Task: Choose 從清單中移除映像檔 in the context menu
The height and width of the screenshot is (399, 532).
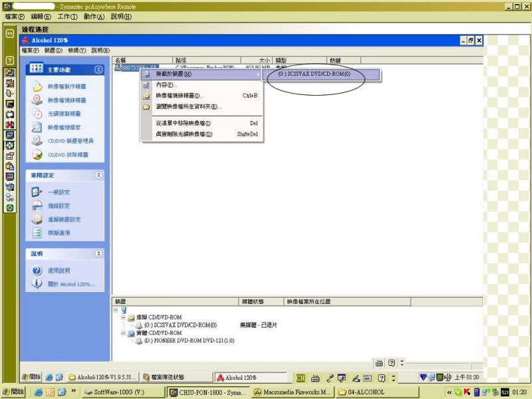Action: (201, 123)
